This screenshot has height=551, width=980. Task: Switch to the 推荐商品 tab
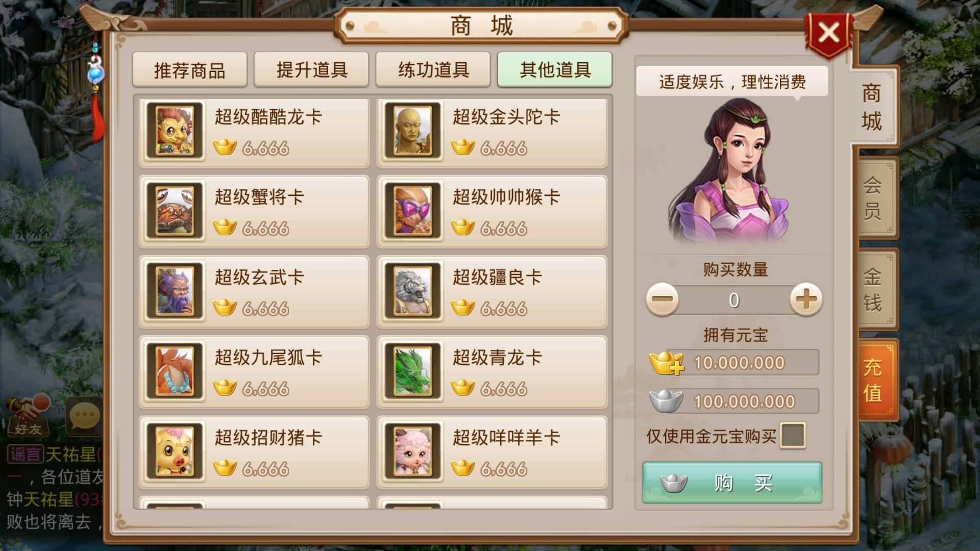[x=189, y=70]
